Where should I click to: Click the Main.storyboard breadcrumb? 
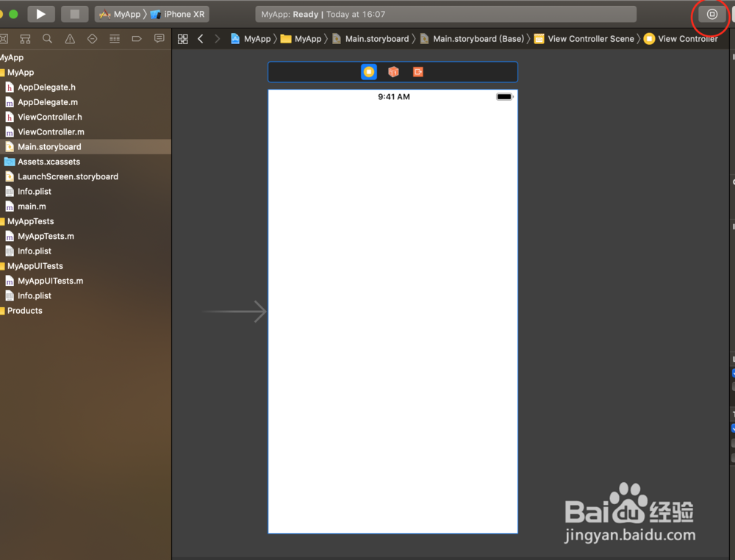tap(370, 39)
